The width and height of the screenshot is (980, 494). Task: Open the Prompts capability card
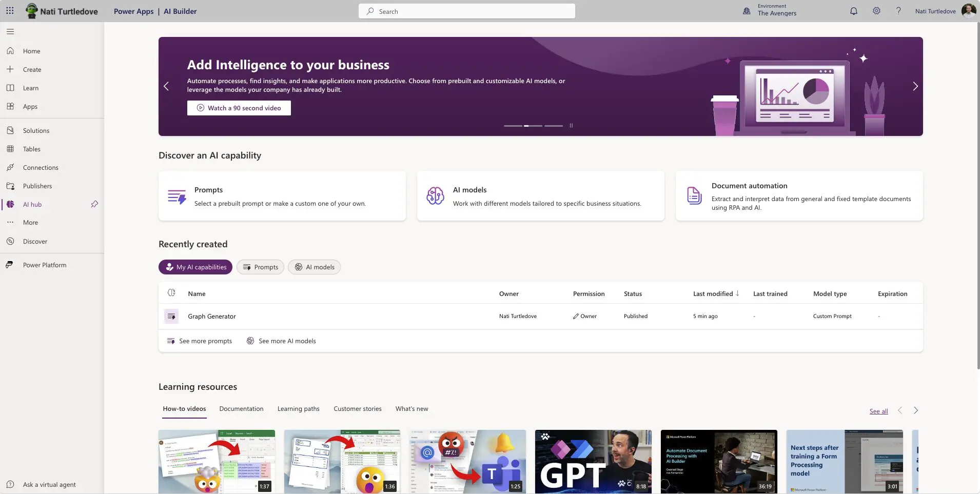click(x=282, y=196)
